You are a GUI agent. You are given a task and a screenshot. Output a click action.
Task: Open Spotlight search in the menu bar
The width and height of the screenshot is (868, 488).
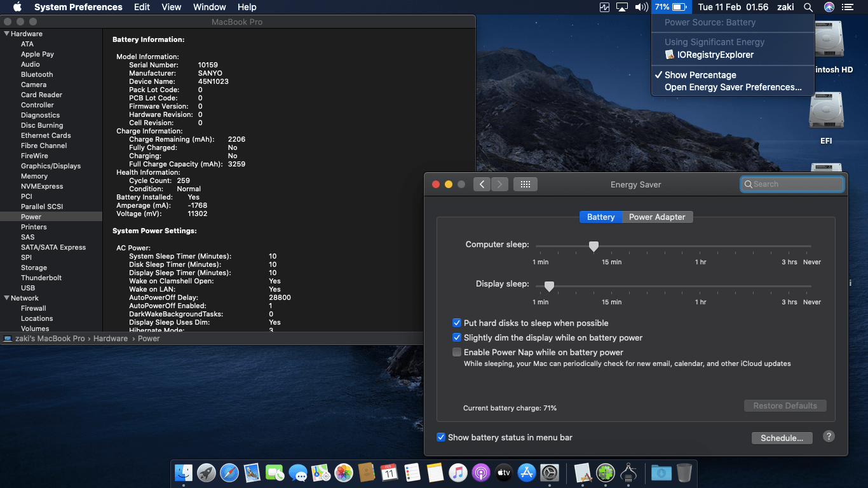(x=808, y=7)
